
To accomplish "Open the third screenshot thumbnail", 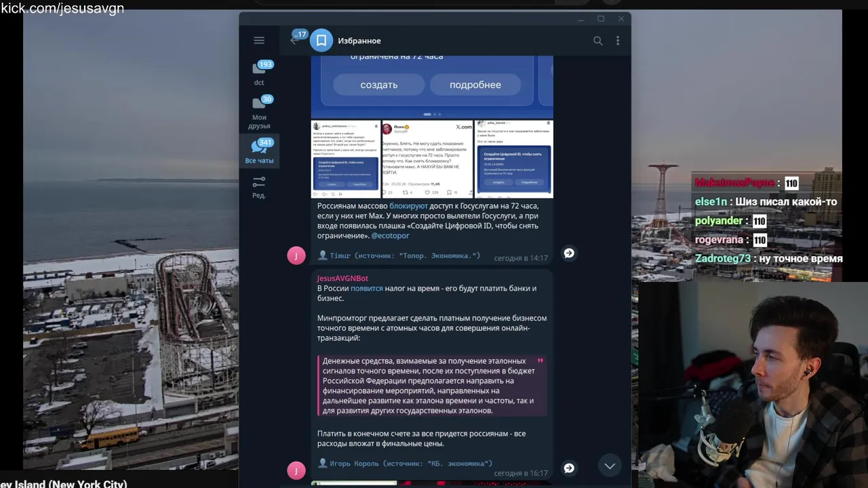I will coord(514,159).
